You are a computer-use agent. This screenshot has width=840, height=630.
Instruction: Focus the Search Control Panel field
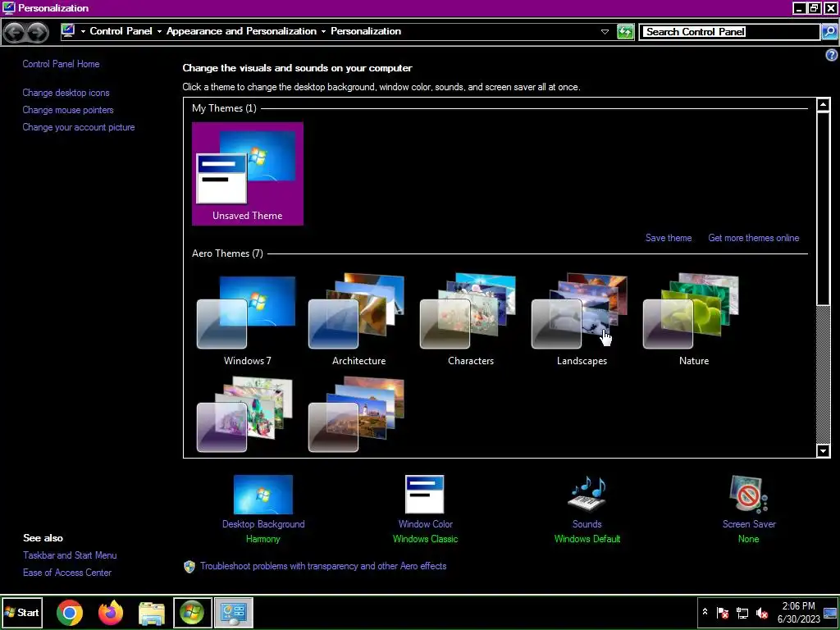click(x=730, y=32)
